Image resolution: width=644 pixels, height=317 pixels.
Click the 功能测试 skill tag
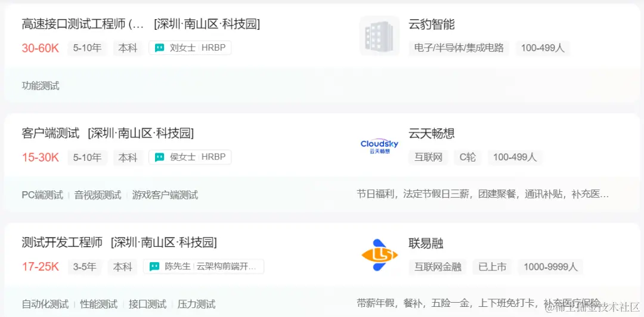point(41,86)
